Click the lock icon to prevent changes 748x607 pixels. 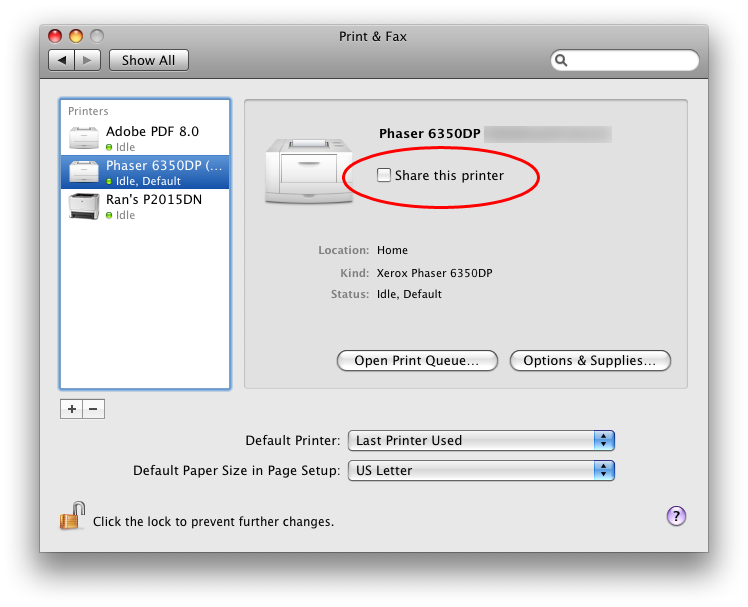coord(72,516)
